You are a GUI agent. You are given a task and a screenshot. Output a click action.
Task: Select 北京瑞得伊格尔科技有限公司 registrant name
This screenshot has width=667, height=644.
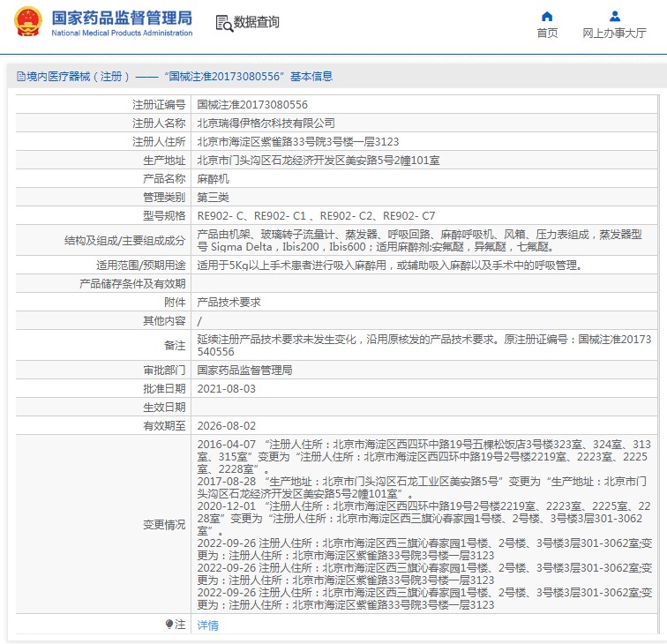coord(266,124)
